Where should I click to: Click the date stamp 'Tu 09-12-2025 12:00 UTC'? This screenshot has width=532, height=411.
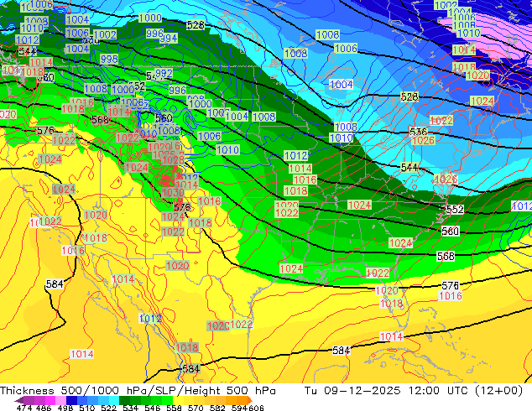(x=385, y=391)
